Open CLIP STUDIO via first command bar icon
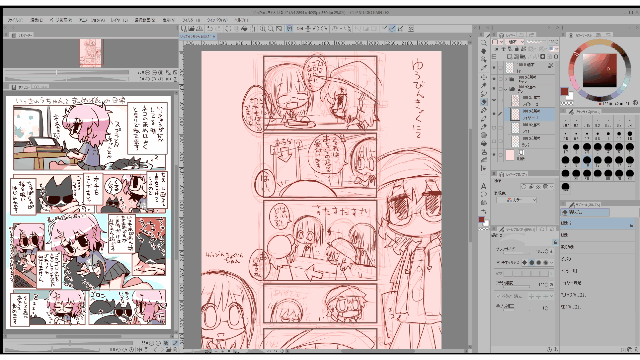The height and width of the screenshot is (360, 640). [x=184, y=29]
